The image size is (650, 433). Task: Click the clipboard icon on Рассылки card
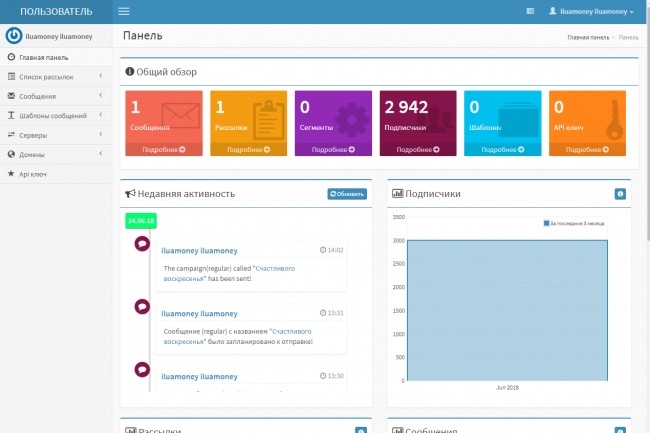pos(268,119)
